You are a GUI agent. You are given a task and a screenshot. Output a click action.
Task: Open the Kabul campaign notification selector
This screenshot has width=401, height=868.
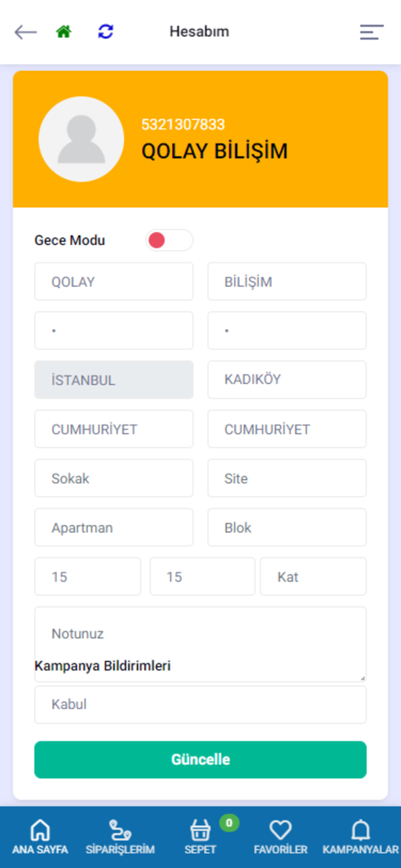pos(200,704)
